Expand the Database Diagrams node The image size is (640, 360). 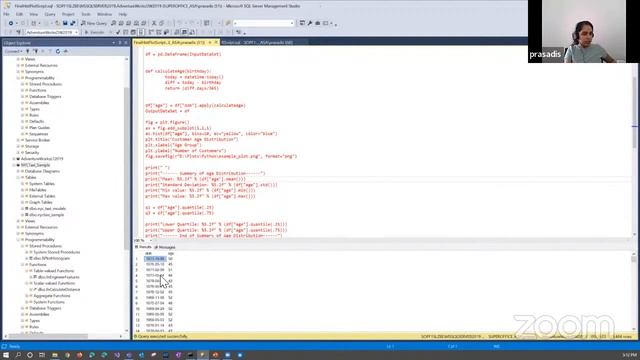tap(18, 171)
